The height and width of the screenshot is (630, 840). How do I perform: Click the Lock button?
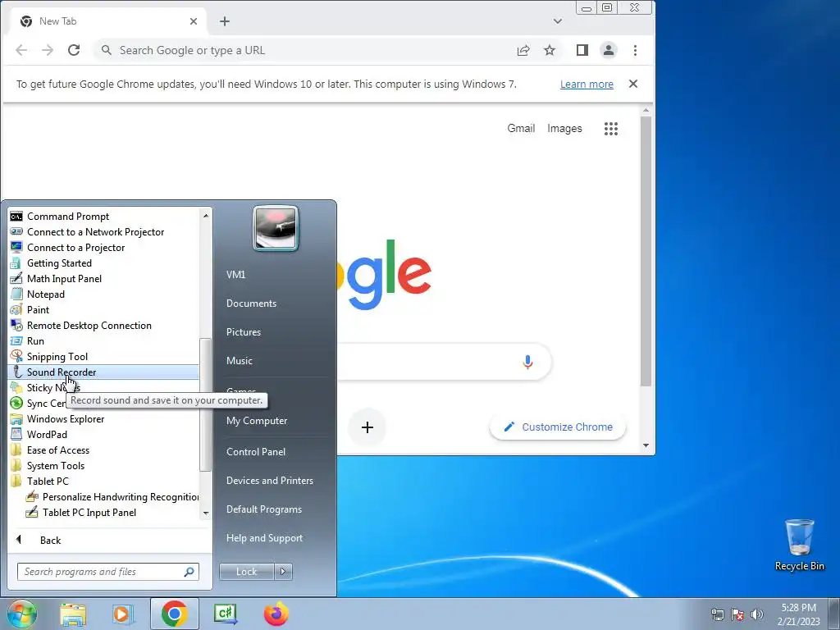(x=246, y=572)
